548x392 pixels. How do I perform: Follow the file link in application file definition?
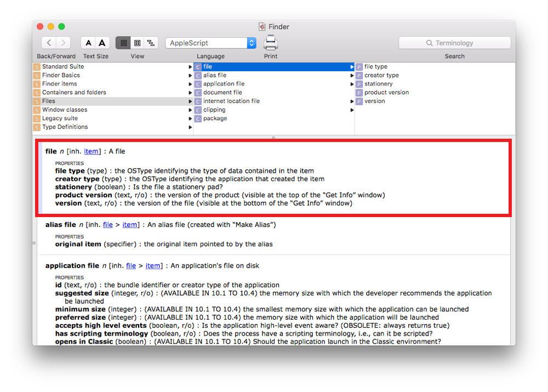click(131, 266)
